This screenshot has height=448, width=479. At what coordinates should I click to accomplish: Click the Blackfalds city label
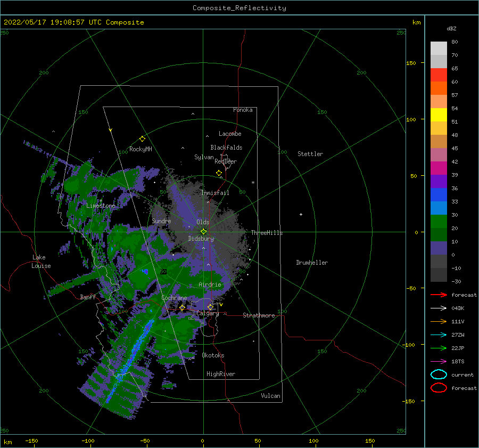226,148
